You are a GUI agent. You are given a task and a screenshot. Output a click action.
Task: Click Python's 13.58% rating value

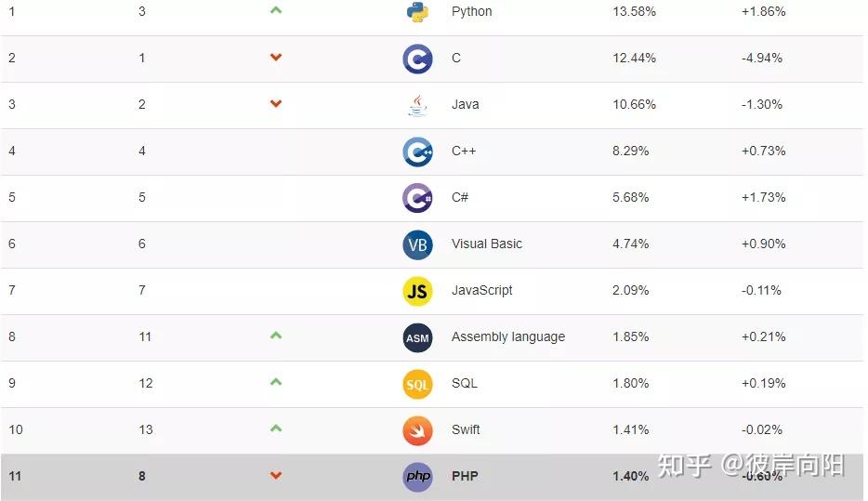(x=634, y=11)
